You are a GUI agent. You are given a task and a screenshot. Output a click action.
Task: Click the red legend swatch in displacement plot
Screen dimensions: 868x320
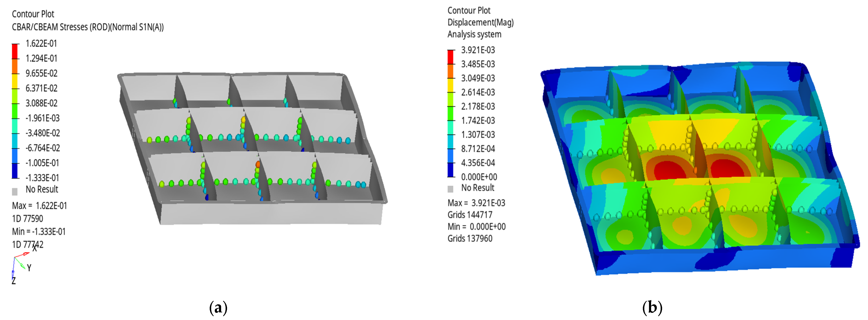[x=451, y=57]
